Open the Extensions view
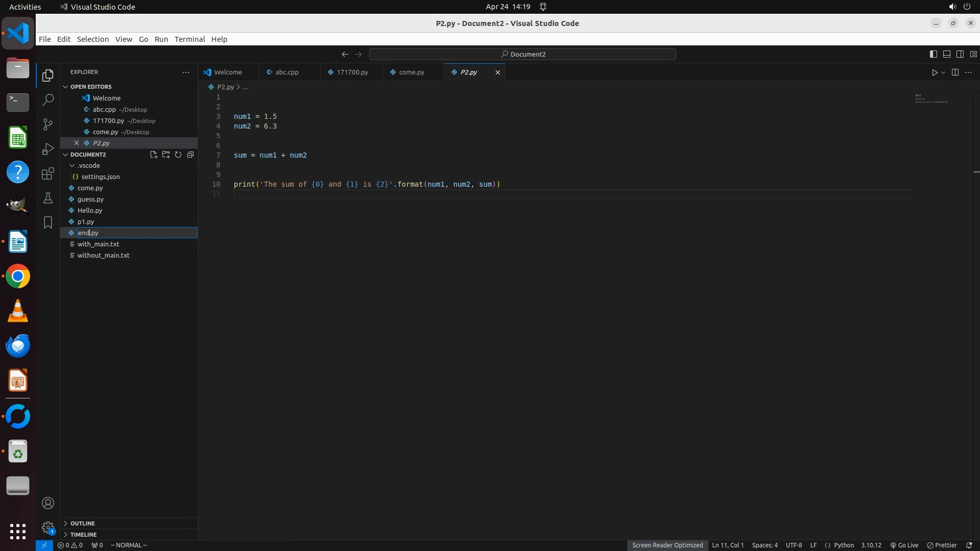Image resolution: width=980 pixels, height=551 pixels. (x=48, y=173)
